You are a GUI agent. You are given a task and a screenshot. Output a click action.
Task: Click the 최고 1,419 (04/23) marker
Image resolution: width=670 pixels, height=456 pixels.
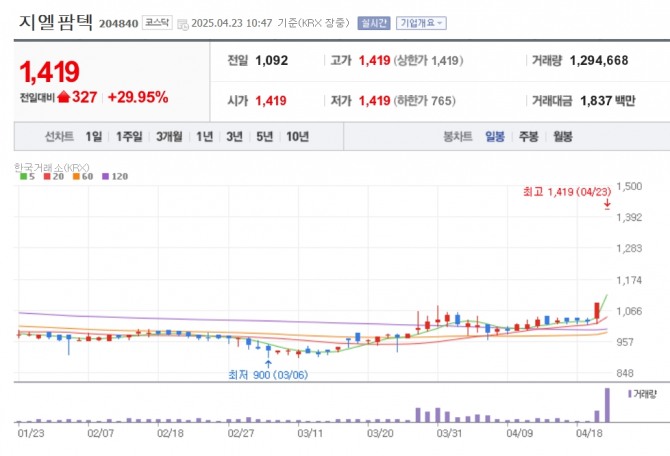[x=567, y=192]
